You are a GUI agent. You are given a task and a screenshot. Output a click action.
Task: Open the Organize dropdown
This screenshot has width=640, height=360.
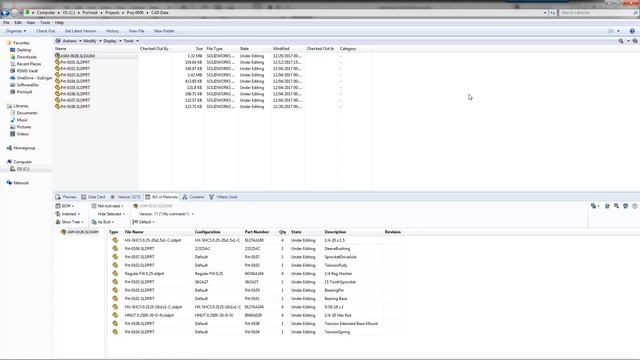[16, 31]
